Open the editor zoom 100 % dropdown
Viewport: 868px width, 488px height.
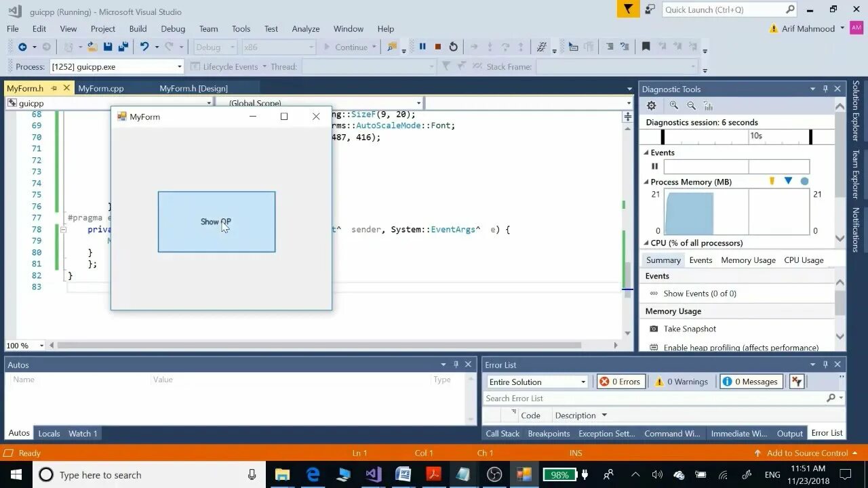coord(24,345)
